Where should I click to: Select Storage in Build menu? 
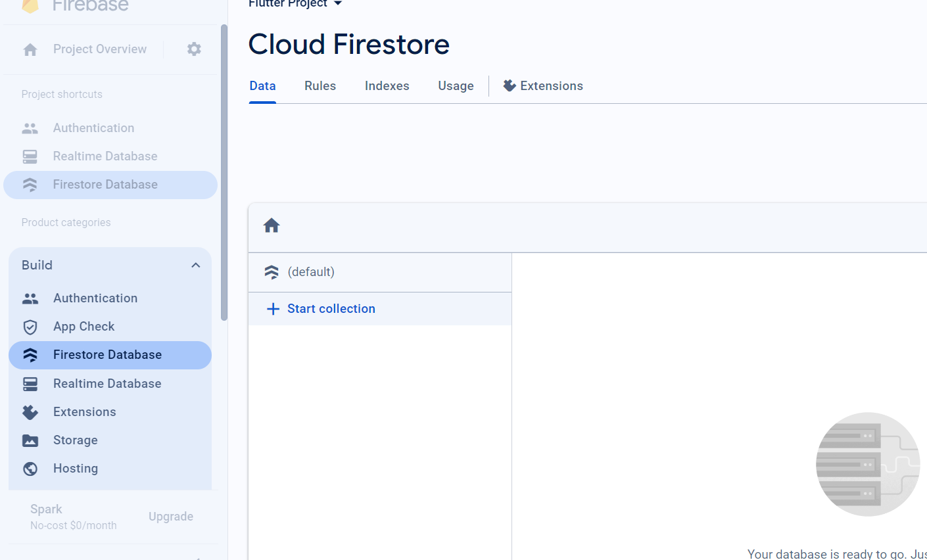(x=76, y=440)
